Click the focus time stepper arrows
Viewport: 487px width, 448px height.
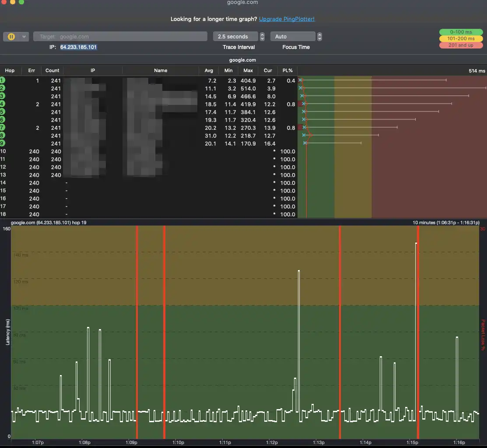tap(319, 36)
